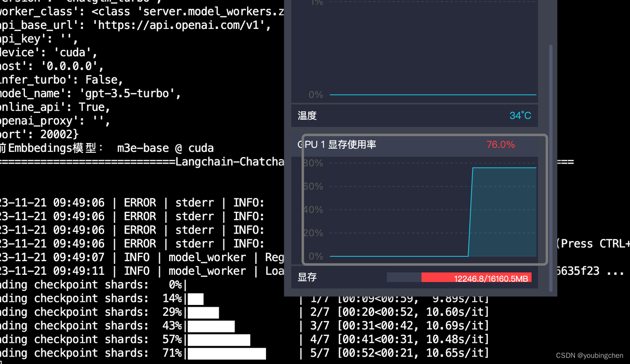
Task: Click the online_api True setting text
Action: click(x=55, y=107)
